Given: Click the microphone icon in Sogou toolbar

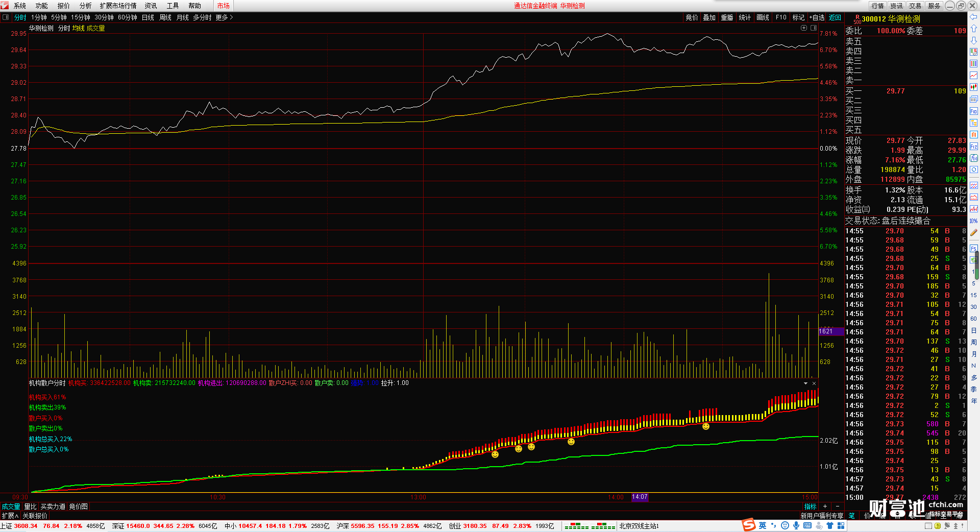Looking at the screenshot, I should pyautogui.click(x=796, y=525).
